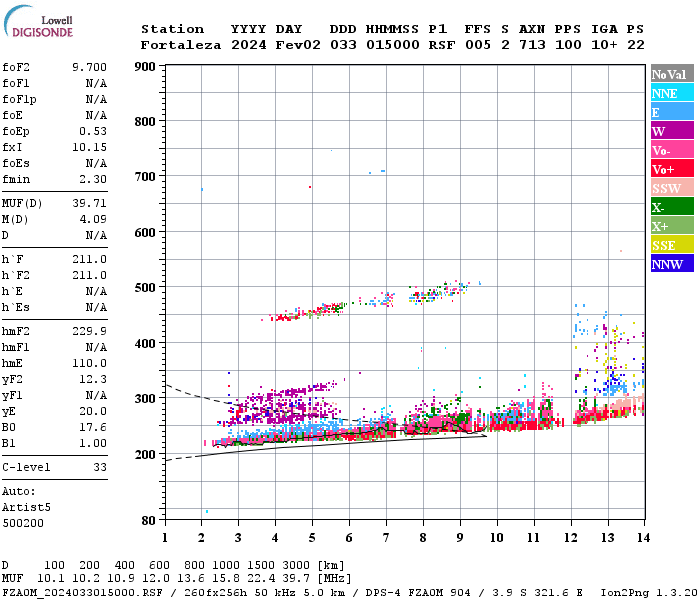Click the Ion2Png 1.3.20 version text
The height and width of the screenshot is (600, 700).
[649, 593]
